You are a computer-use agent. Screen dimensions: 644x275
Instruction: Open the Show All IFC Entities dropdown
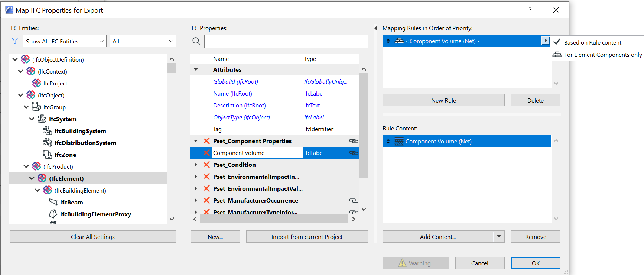(x=65, y=41)
